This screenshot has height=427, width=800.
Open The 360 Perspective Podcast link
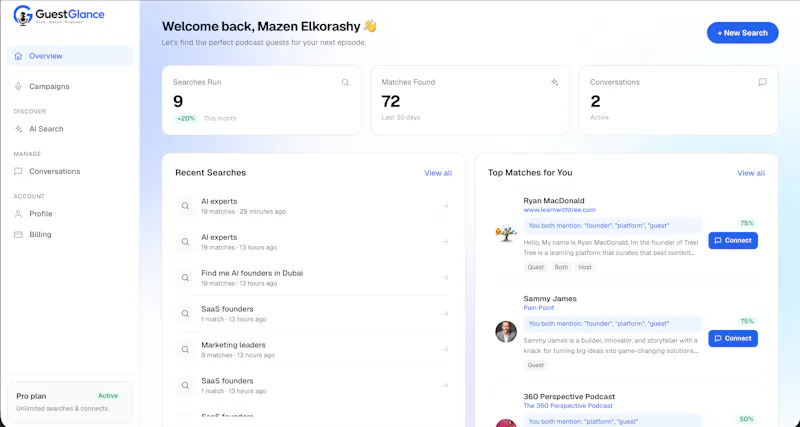568,406
